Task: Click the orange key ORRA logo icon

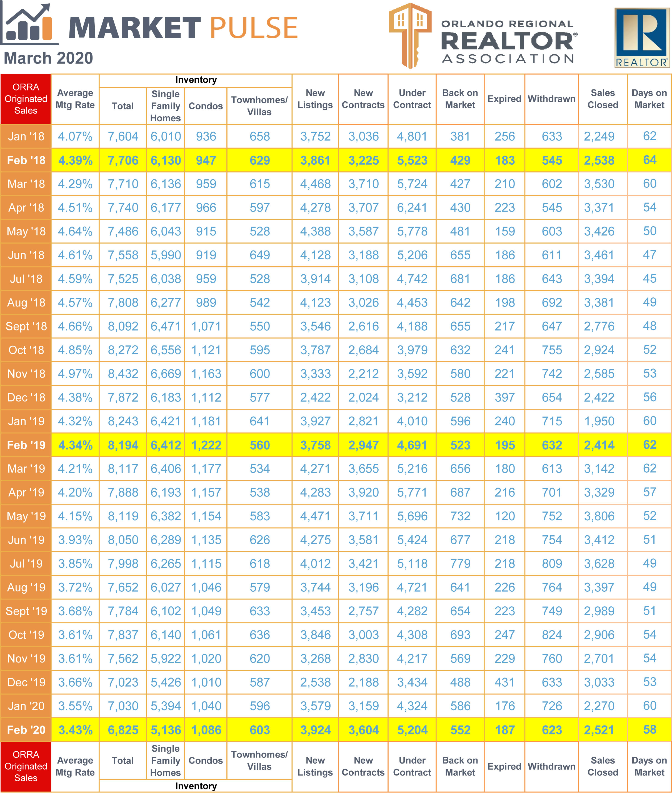Action: click(410, 36)
